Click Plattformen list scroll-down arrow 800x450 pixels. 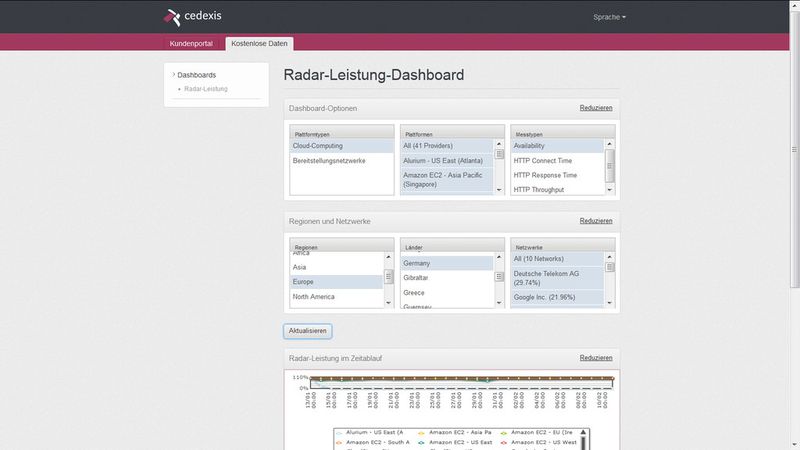(499, 190)
